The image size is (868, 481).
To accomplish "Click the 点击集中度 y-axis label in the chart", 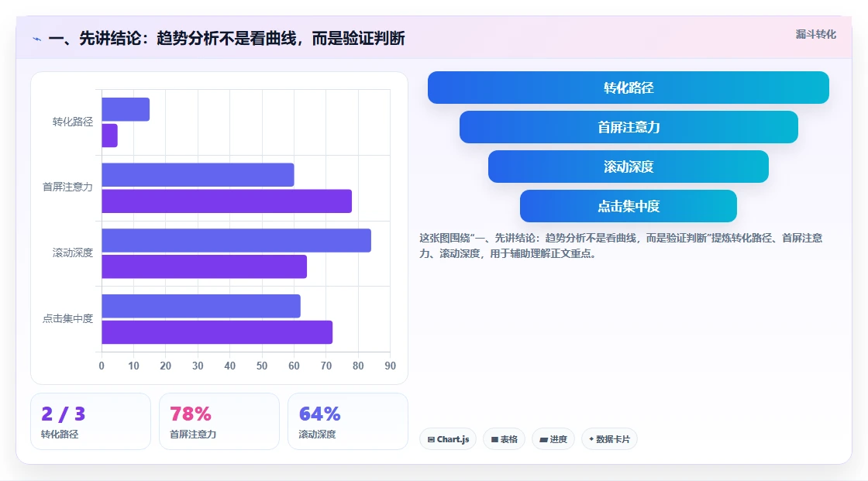I will pos(67,318).
